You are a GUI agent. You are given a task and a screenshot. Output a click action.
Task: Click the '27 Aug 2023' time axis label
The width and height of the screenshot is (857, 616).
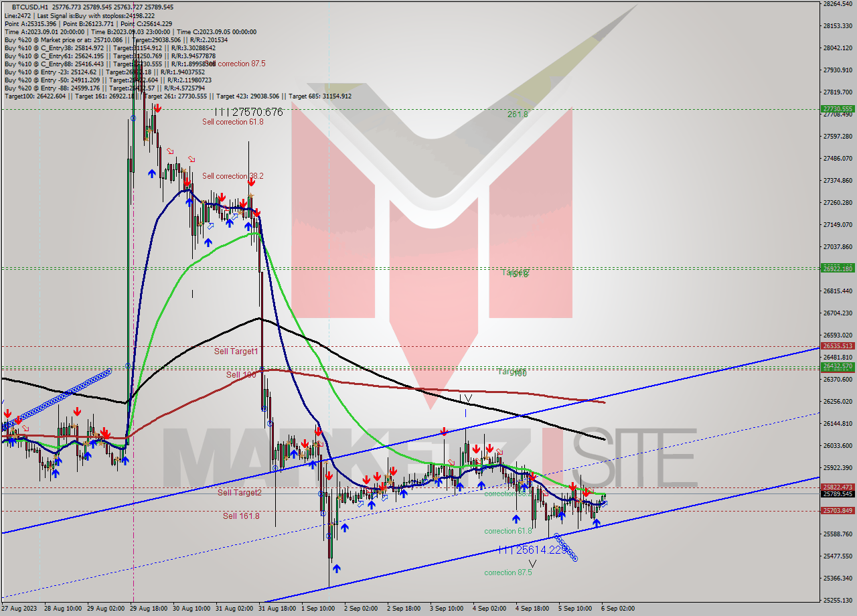click(x=19, y=609)
